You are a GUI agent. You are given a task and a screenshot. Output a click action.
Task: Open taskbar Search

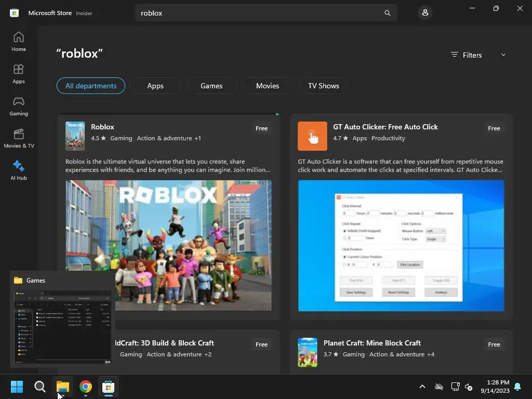coord(39,387)
